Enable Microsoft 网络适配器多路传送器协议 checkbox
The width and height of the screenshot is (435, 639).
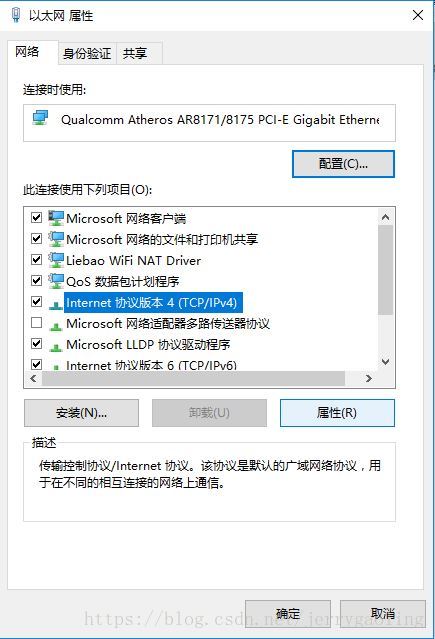(x=37, y=323)
